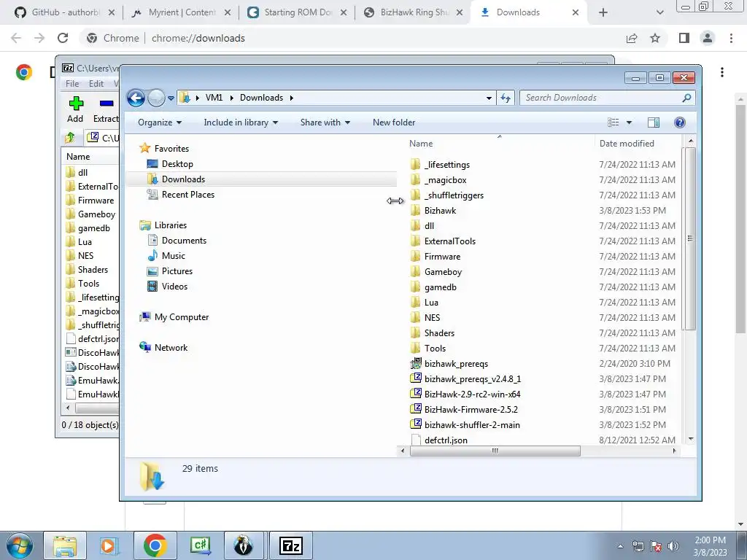Open the Include in library menu
Viewport: 747px width, 560px height.
click(x=241, y=122)
